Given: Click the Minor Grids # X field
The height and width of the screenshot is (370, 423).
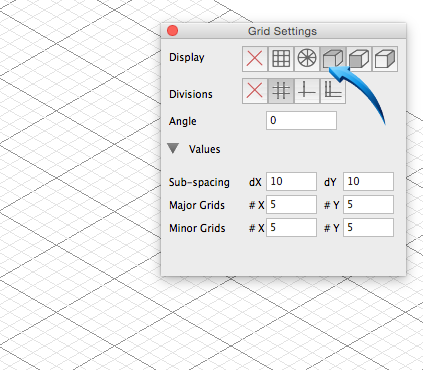Looking at the screenshot, I should (x=291, y=227).
